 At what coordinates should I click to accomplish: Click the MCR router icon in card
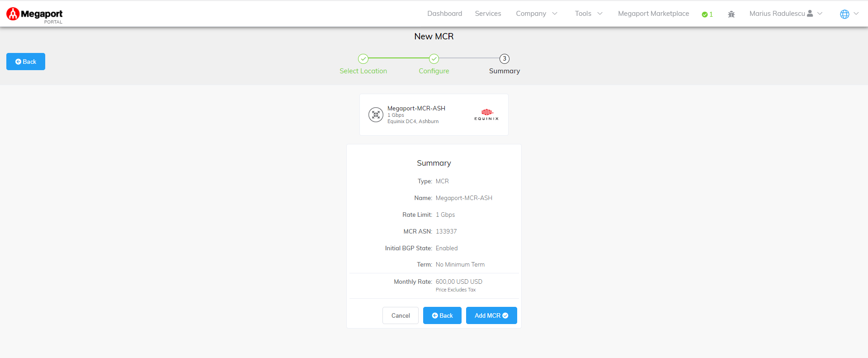pyautogui.click(x=376, y=115)
